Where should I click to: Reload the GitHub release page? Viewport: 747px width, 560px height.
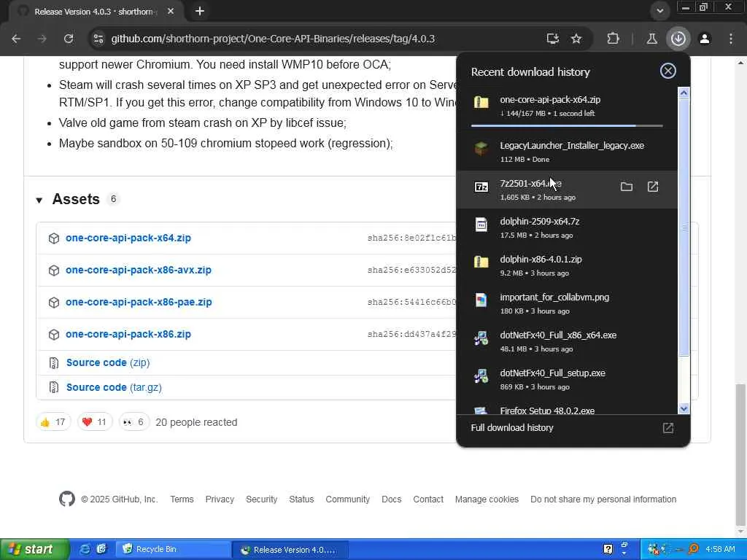[69, 39]
